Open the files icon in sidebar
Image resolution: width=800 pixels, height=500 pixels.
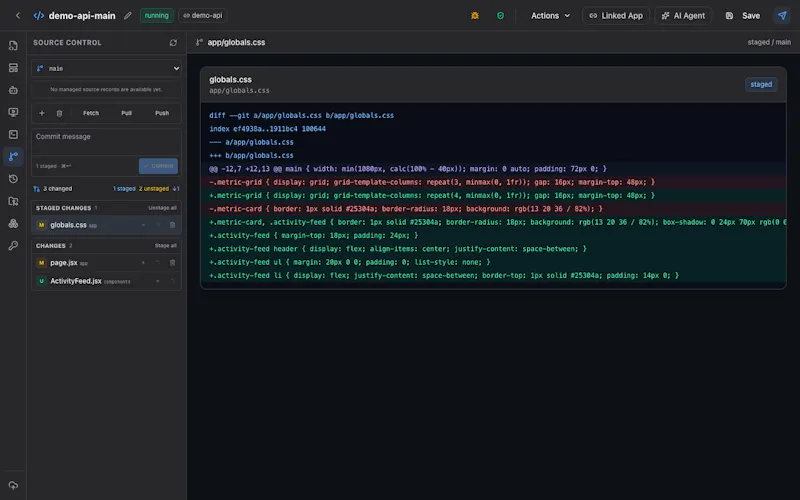pos(13,45)
